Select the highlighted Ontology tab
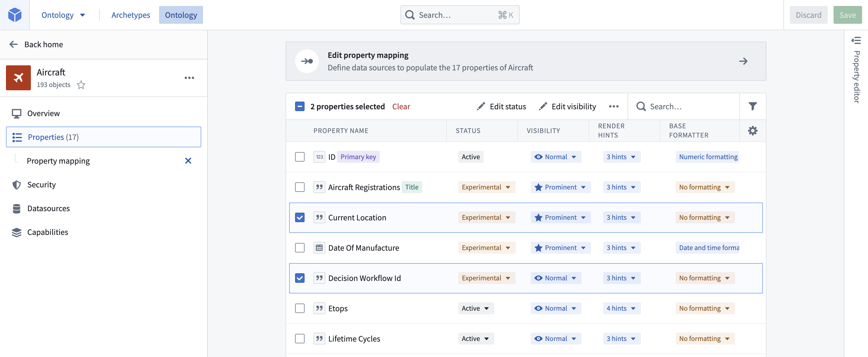This screenshot has width=868, height=357. (x=181, y=15)
